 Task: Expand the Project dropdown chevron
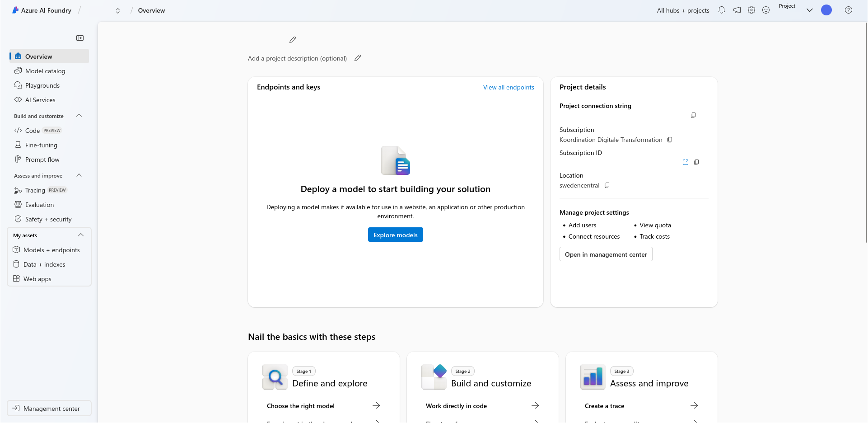coord(810,10)
